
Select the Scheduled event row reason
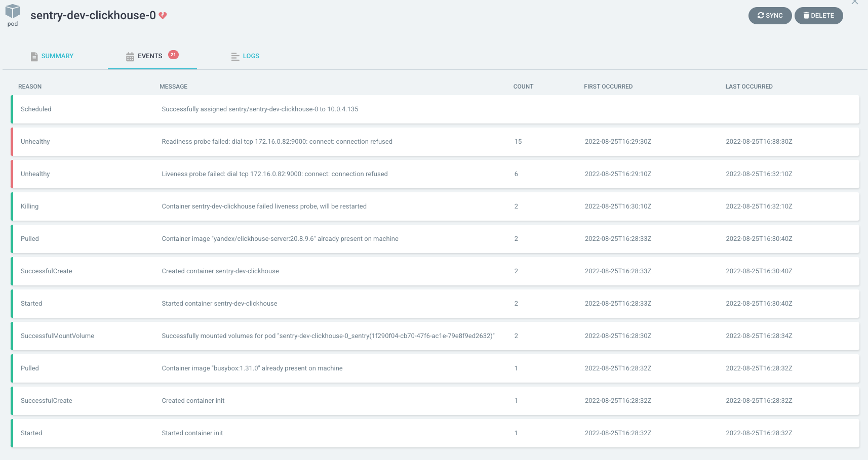[36, 109]
